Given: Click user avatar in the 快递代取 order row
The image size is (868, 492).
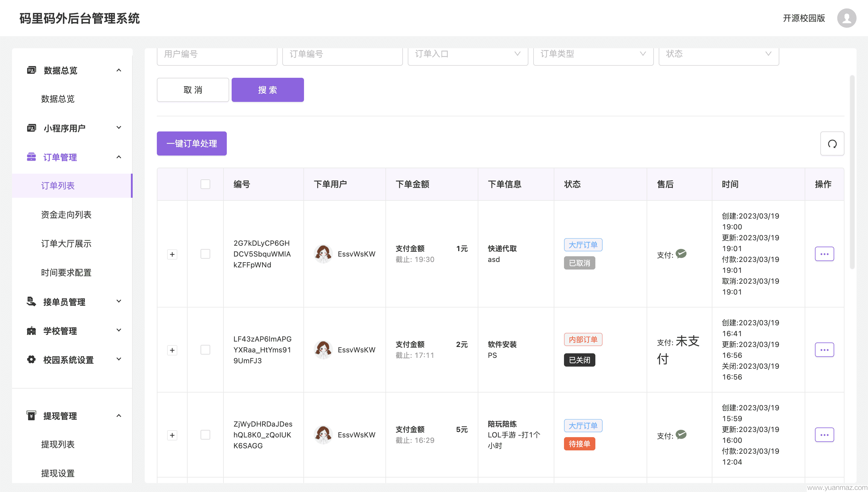Looking at the screenshot, I should tap(323, 254).
